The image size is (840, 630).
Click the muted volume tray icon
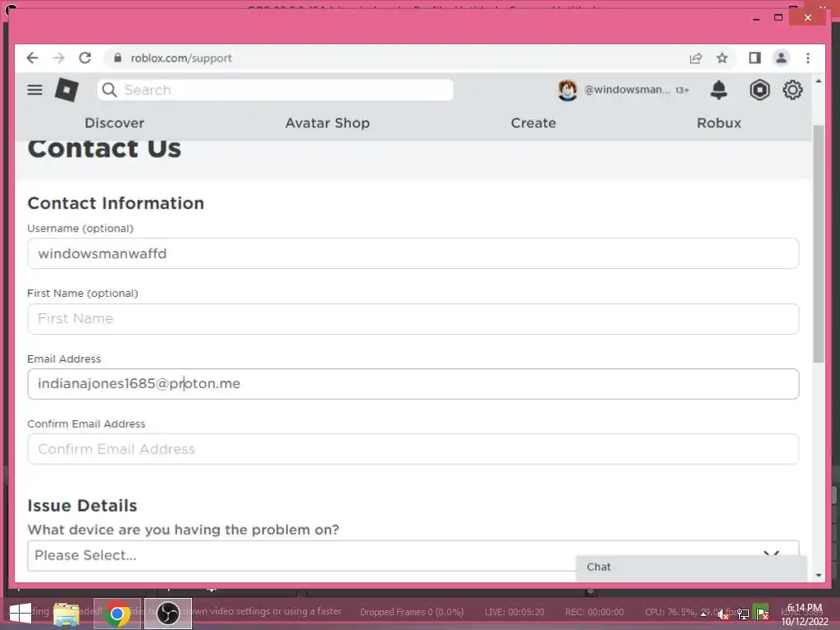723,614
